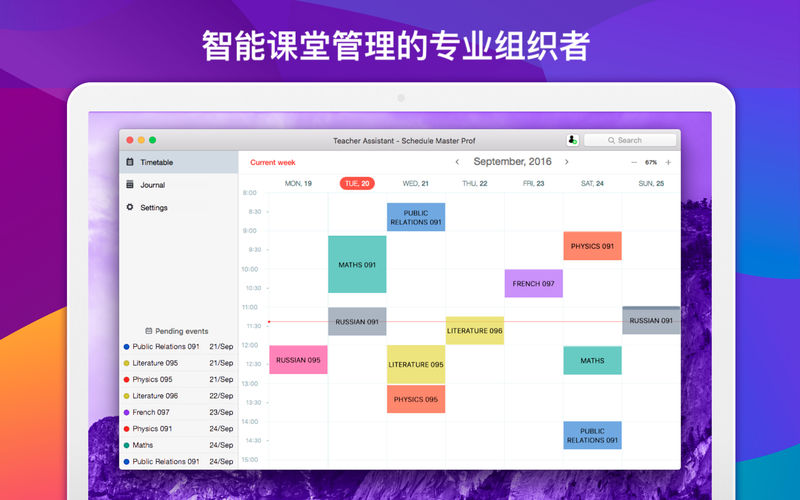Select the FRI, 23 day header
The height and width of the screenshot is (500, 800).
coord(534,183)
